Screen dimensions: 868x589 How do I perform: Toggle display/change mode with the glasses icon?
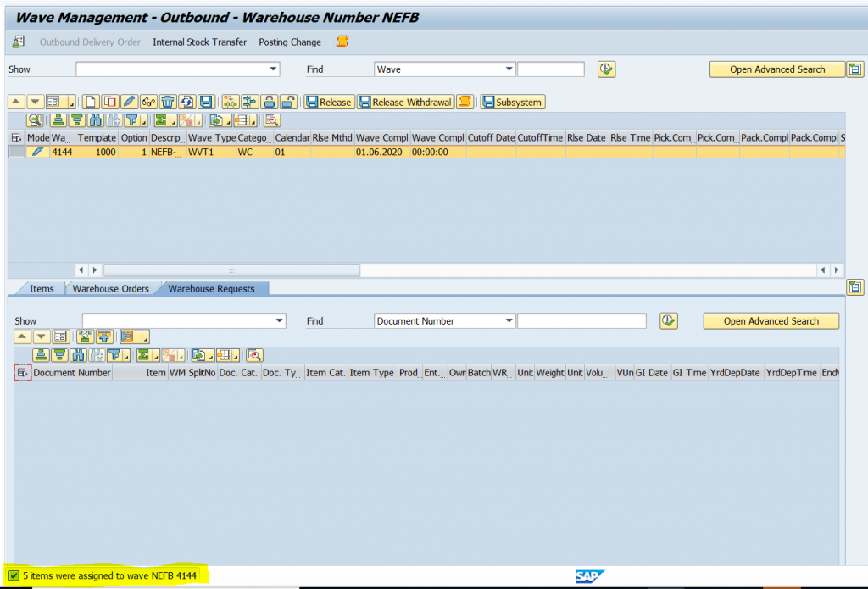pos(148,102)
